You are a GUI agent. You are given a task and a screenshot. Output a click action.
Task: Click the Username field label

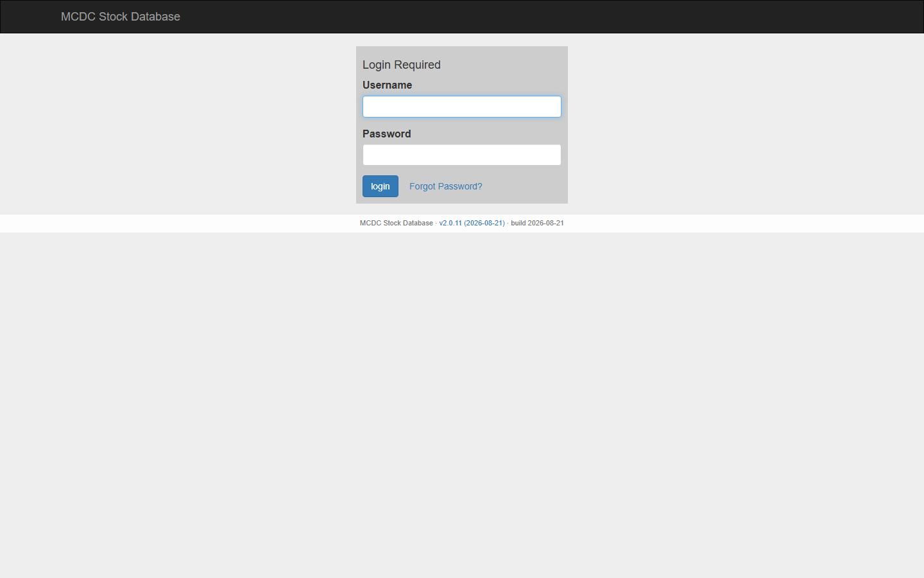388,85
